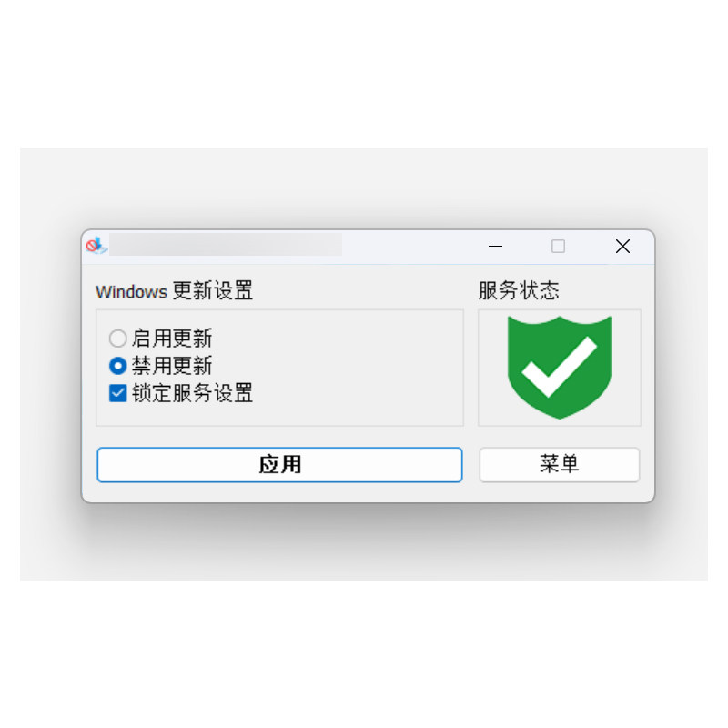Select the 禁用更新 radio circle
728x728 pixels.
pos(118,366)
